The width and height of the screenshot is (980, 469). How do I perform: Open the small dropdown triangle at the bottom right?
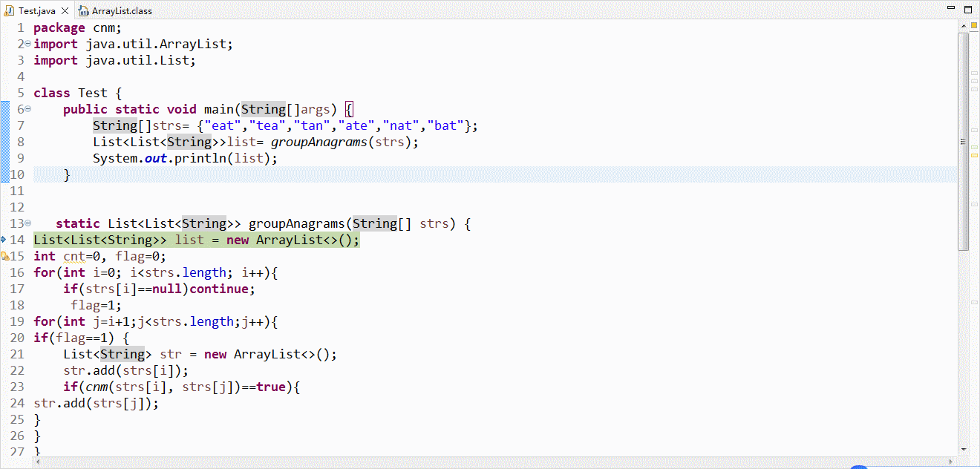pos(951,462)
